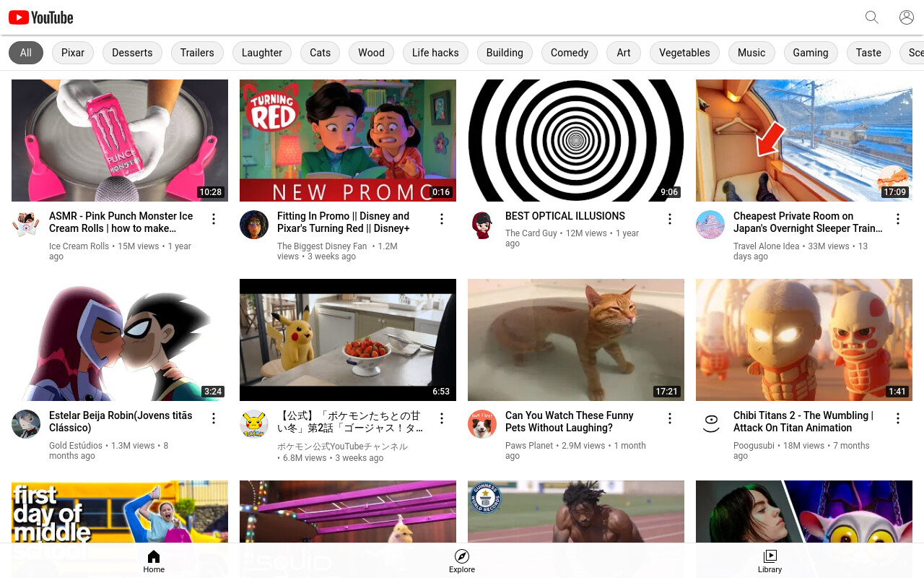Open Paws Planet channel avatar
924x578 pixels.
pos(482,424)
